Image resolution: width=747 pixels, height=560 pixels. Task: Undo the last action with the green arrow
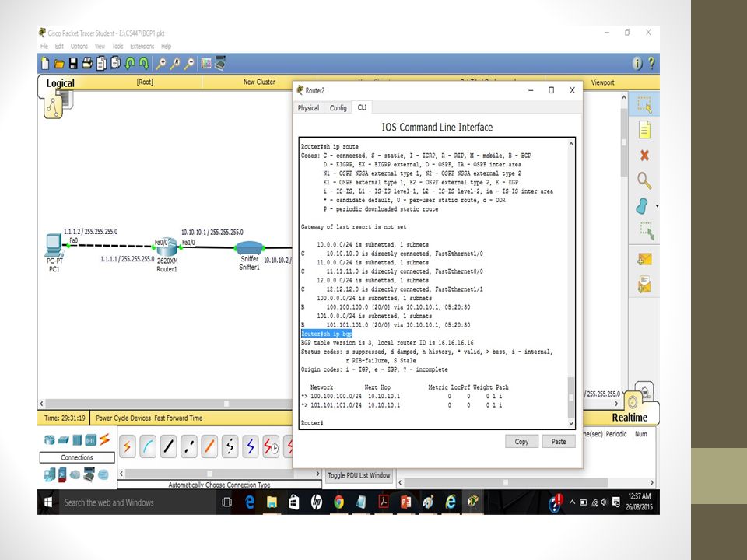(x=130, y=63)
